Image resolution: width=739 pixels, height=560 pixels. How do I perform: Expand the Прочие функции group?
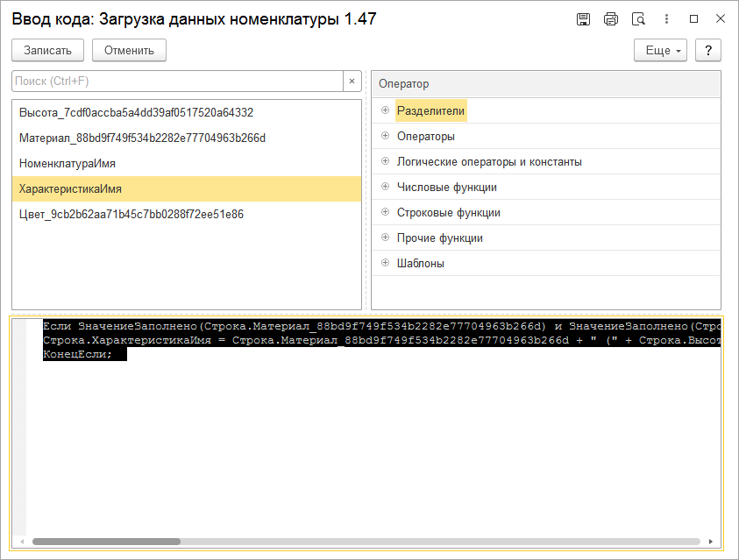tap(385, 237)
